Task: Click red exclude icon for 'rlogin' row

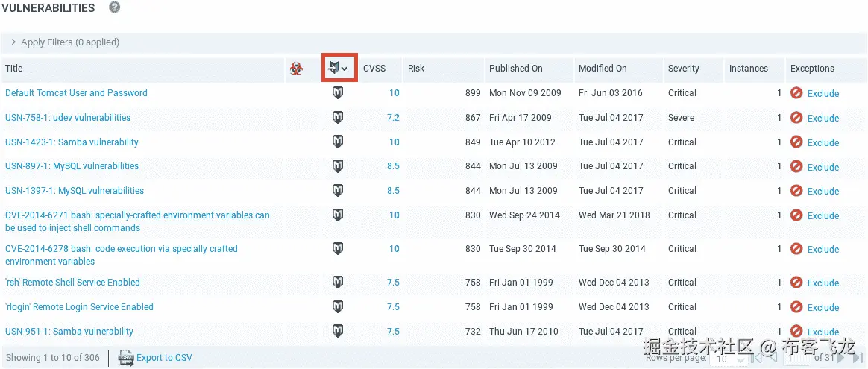Action: [796, 306]
